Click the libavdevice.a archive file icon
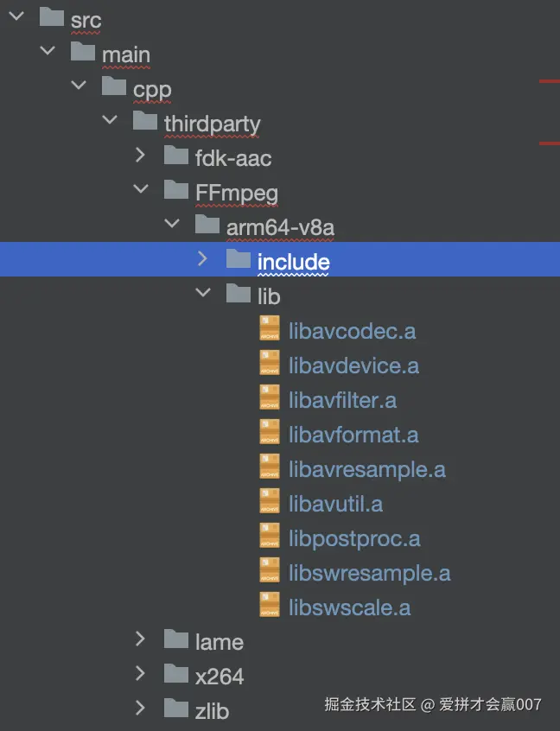This screenshot has width=560, height=731. [x=270, y=364]
